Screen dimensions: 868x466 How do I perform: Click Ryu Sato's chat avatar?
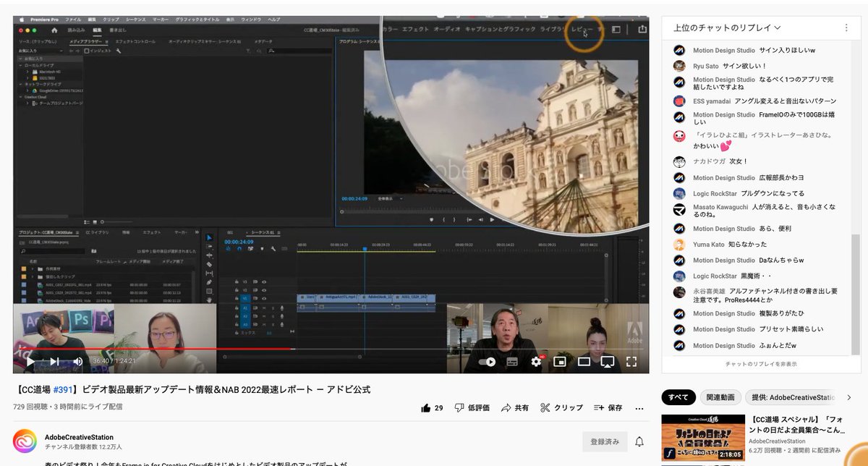tap(679, 66)
